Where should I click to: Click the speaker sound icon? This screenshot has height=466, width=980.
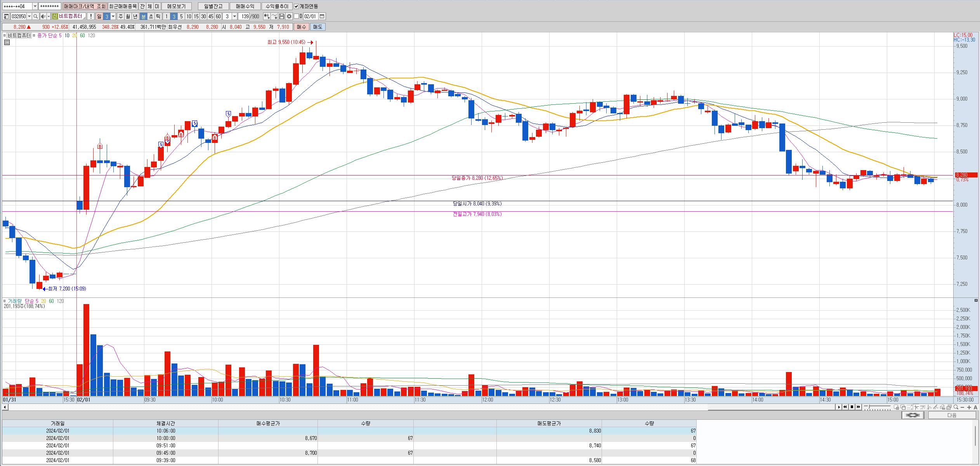[x=43, y=16]
